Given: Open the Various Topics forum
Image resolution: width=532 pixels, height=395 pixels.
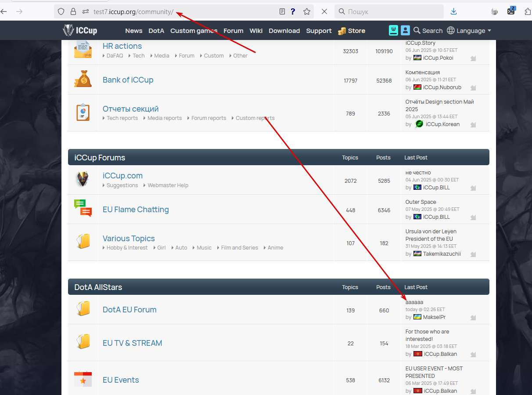Looking at the screenshot, I should point(129,239).
